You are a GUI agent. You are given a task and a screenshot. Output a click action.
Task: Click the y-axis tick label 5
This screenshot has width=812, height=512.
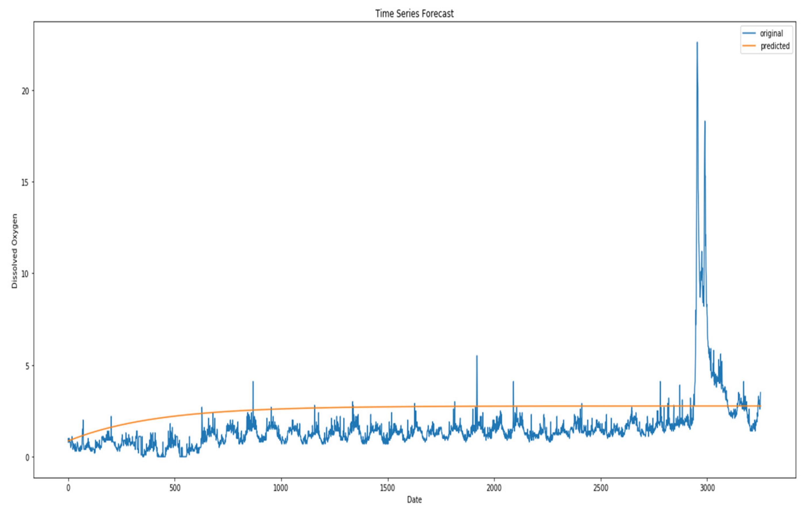(x=27, y=366)
